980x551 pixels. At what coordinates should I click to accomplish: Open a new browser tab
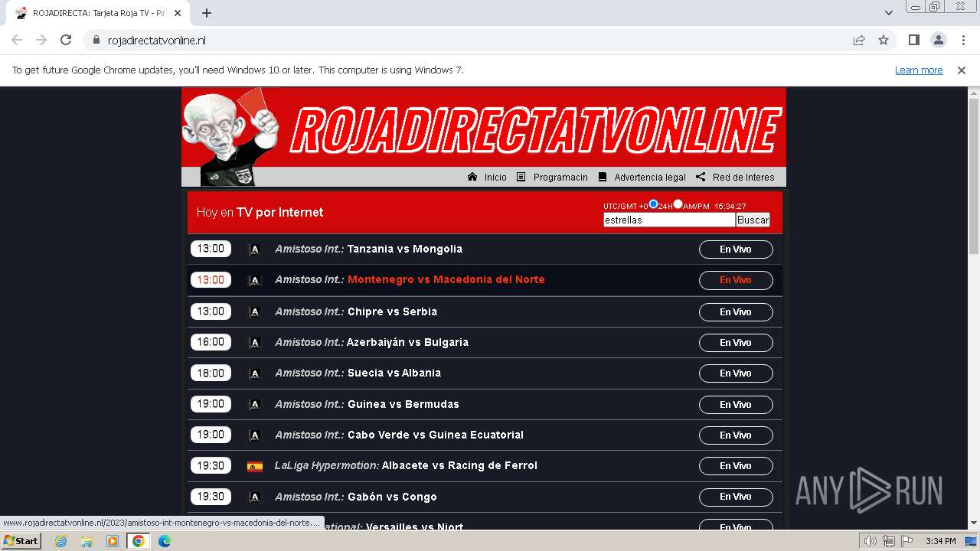207,13
